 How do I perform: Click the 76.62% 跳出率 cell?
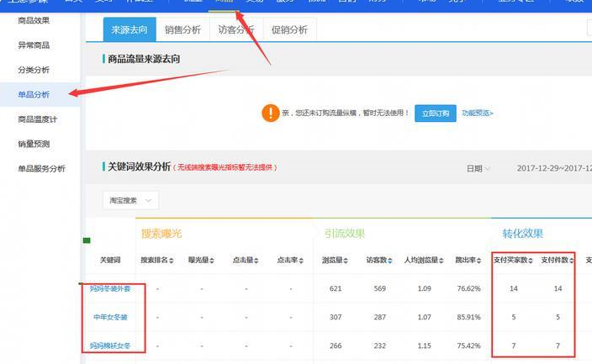(x=468, y=288)
